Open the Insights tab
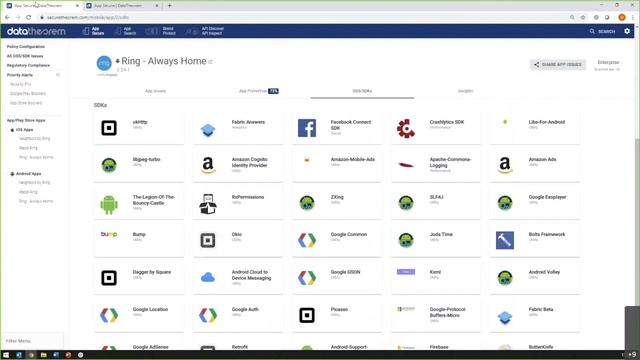640x360 pixels. click(465, 91)
